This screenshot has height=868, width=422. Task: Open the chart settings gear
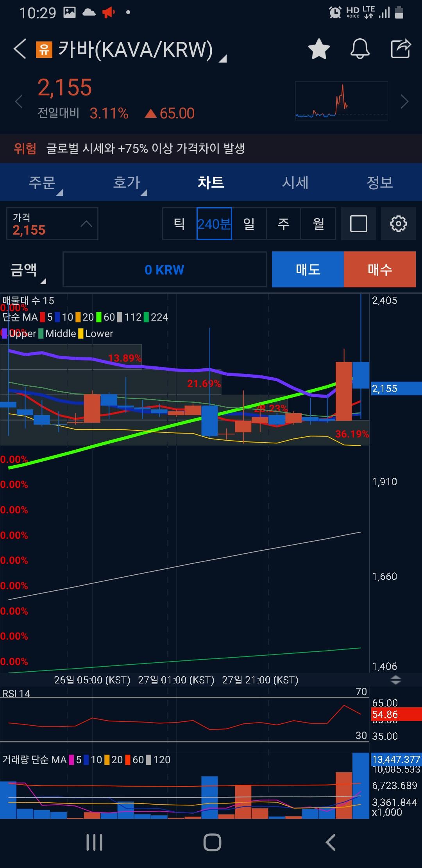(398, 224)
